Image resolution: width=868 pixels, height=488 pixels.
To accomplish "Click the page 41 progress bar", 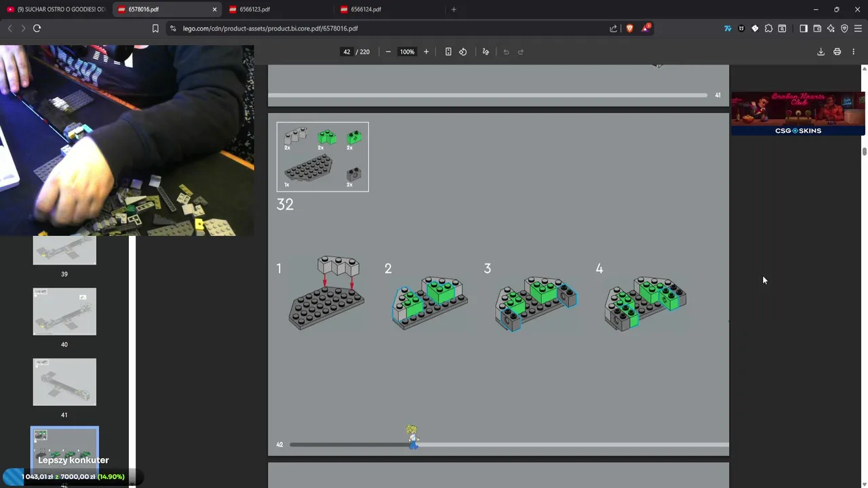I will click(x=488, y=95).
